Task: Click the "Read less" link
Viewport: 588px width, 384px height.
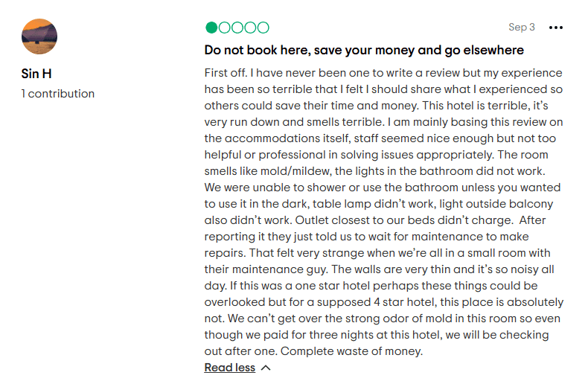Action: click(x=229, y=368)
